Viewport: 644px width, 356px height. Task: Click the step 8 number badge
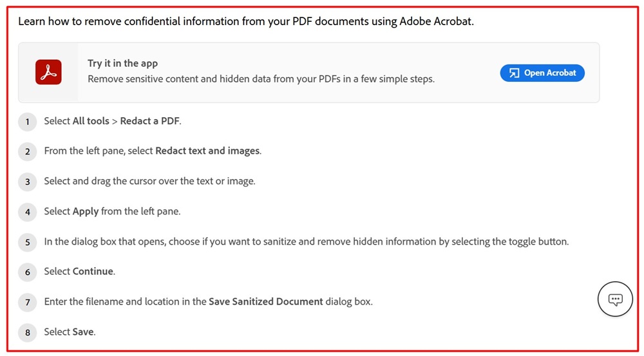pos(27,332)
